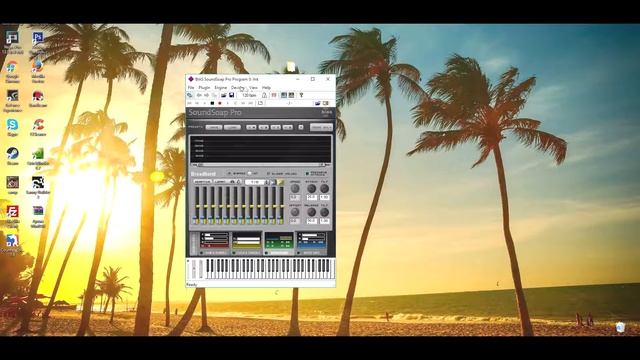
Task: Click the Attack knob
Action: click(311, 189)
